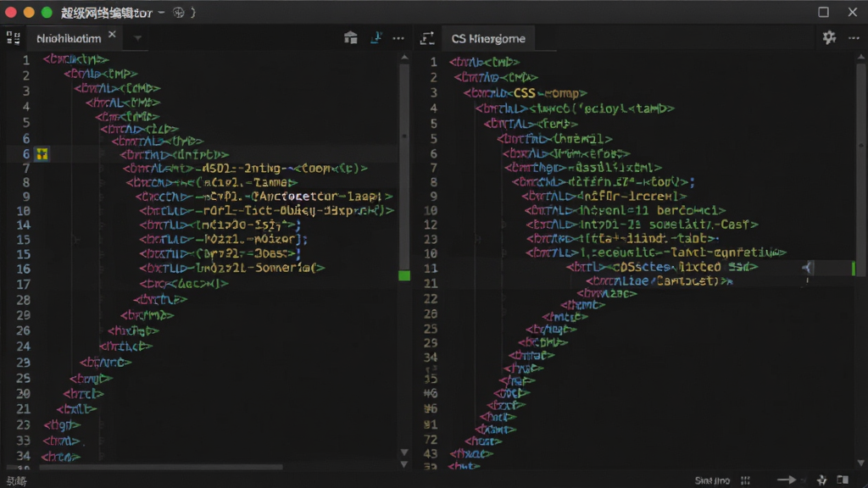The width and height of the screenshot is (868, 488).
Task: Click the left pane horizontal scrollbar
Action: [160, 467]
